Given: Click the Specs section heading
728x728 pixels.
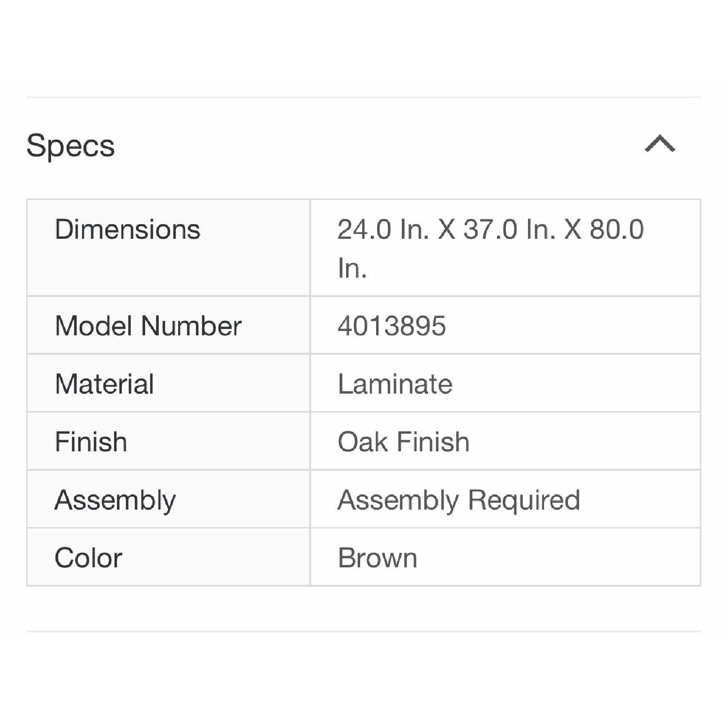Looking at the screenshot, I should (70, 146).
